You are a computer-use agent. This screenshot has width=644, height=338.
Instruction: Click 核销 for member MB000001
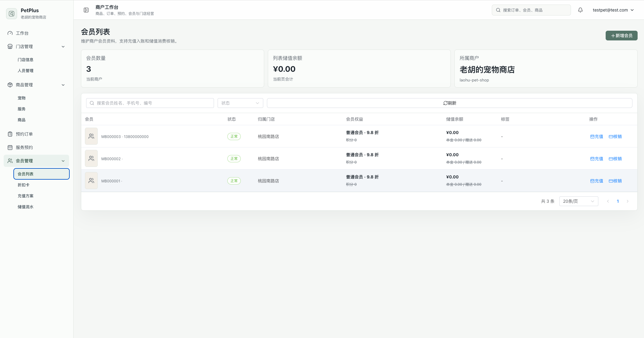tap(615, 181)
